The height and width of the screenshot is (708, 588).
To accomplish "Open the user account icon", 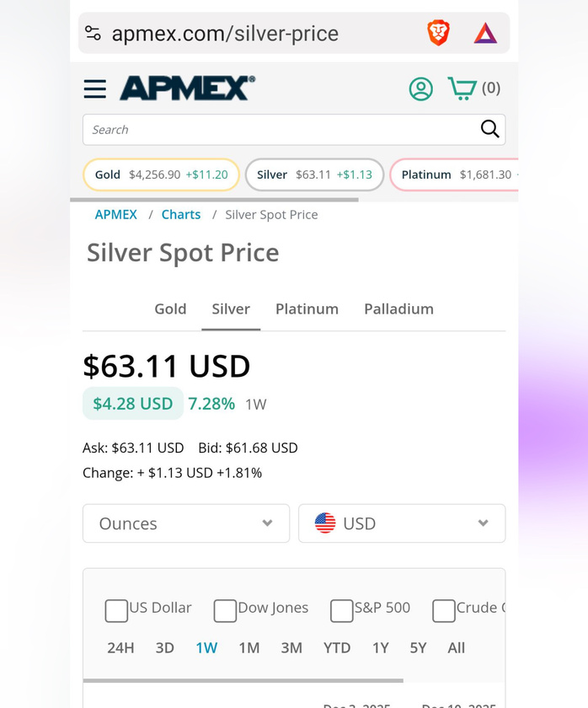I will (420, 88).
